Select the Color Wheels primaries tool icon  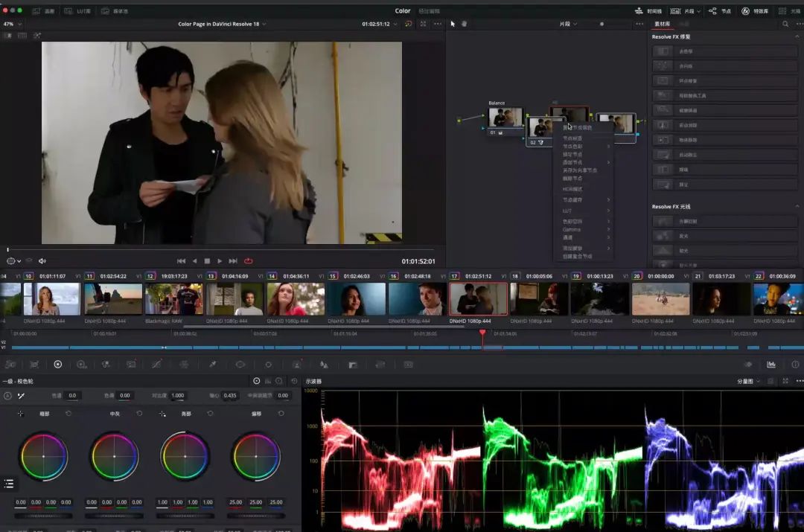click(x=57, y=365)
